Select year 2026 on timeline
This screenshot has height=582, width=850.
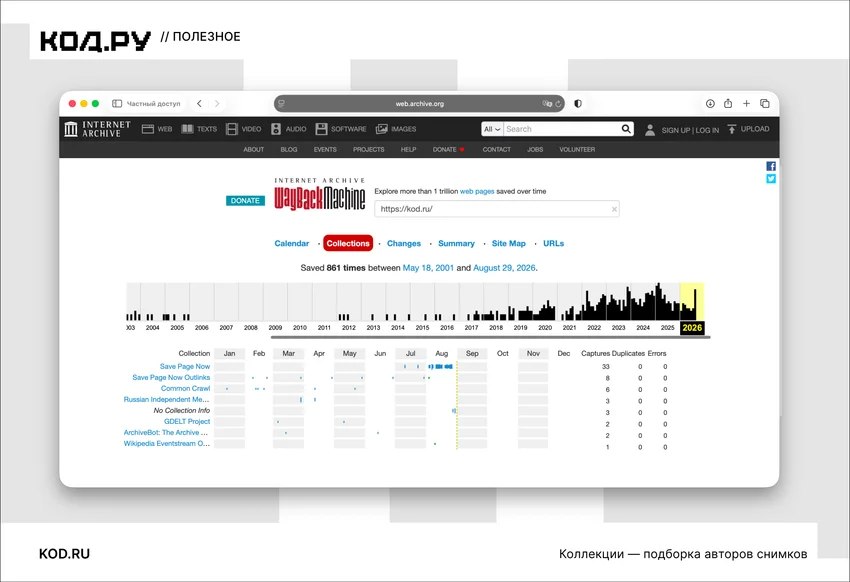pos(692,328)
